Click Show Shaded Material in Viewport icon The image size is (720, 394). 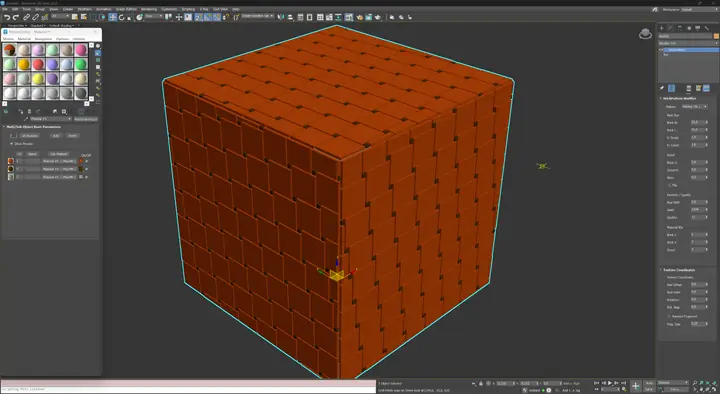tap(64, 111)
